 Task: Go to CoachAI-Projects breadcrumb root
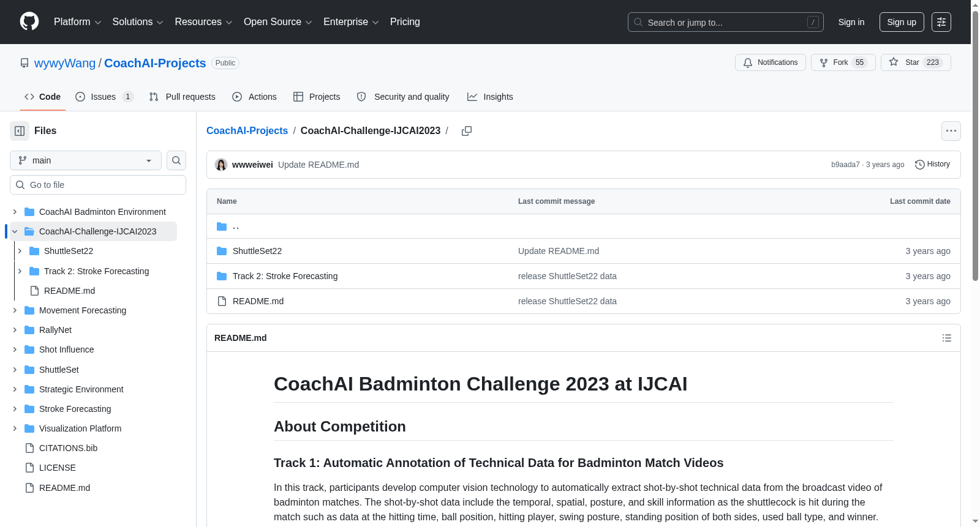pyautogui.click(x=247, y=131)
